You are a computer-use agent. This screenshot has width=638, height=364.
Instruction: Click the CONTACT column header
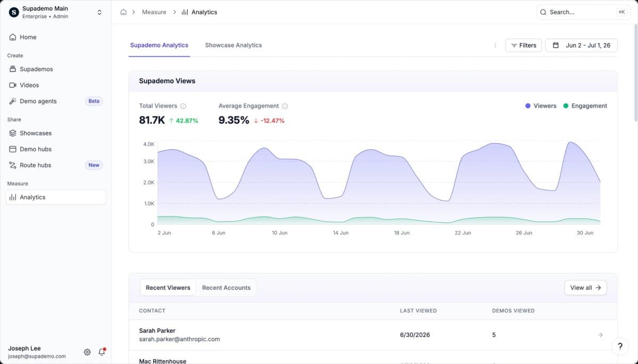152,310
